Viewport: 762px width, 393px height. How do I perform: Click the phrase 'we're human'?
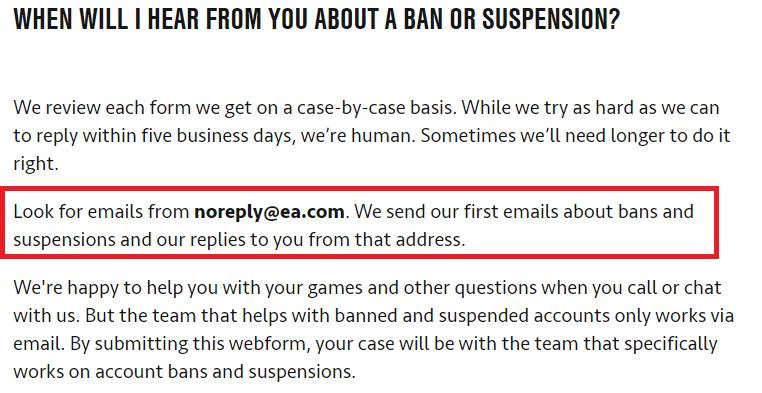point(358,136)
